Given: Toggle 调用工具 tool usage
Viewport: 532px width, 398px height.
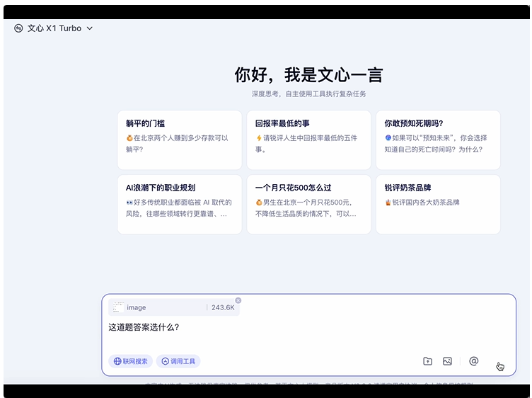Looking at the screenshot, I should click(178, 361).
